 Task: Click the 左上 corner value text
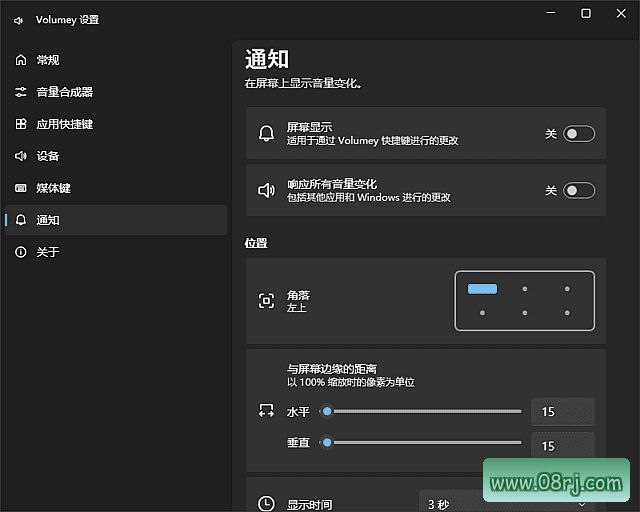(297, 308)
